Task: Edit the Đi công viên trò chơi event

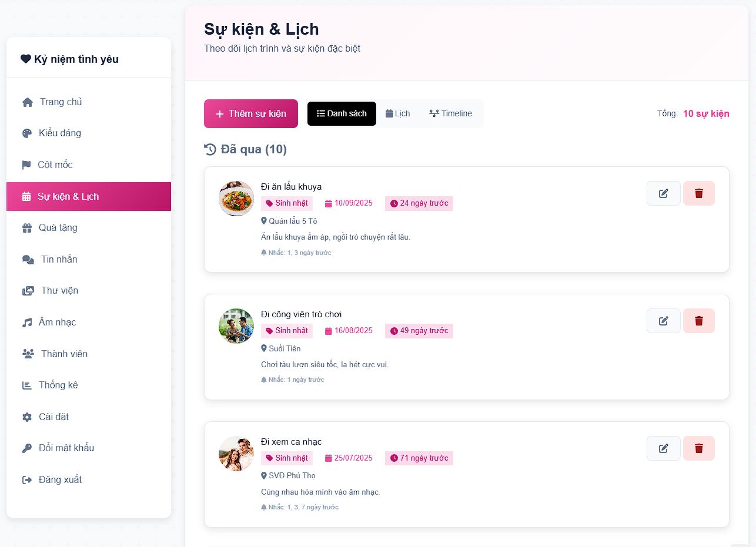Action: tap(663, 321)
